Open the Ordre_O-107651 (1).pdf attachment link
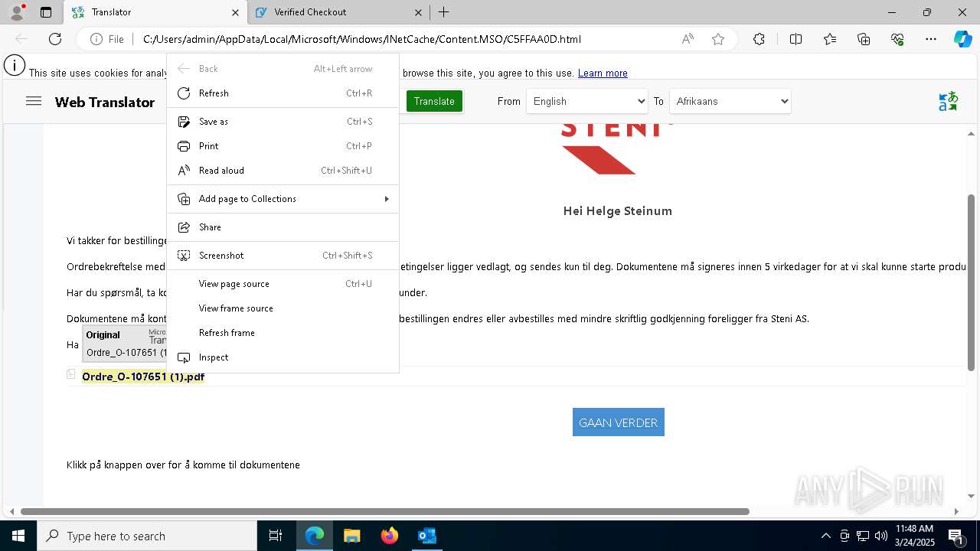The width and height of the screenshot is (980, 551). point(143,377)
